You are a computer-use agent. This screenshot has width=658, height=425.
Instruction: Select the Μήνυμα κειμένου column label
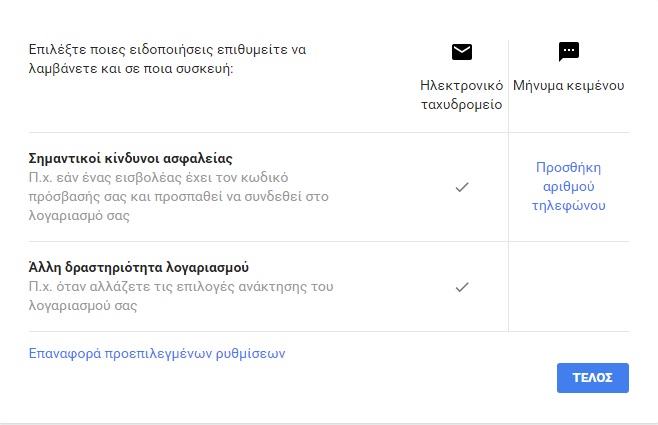[569, 86]
